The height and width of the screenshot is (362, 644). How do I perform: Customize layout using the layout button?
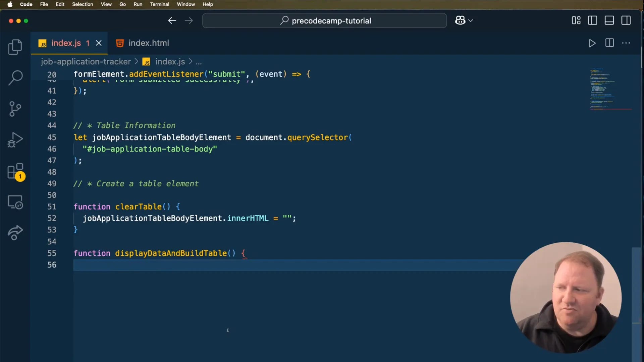click(x=576, y=20)
